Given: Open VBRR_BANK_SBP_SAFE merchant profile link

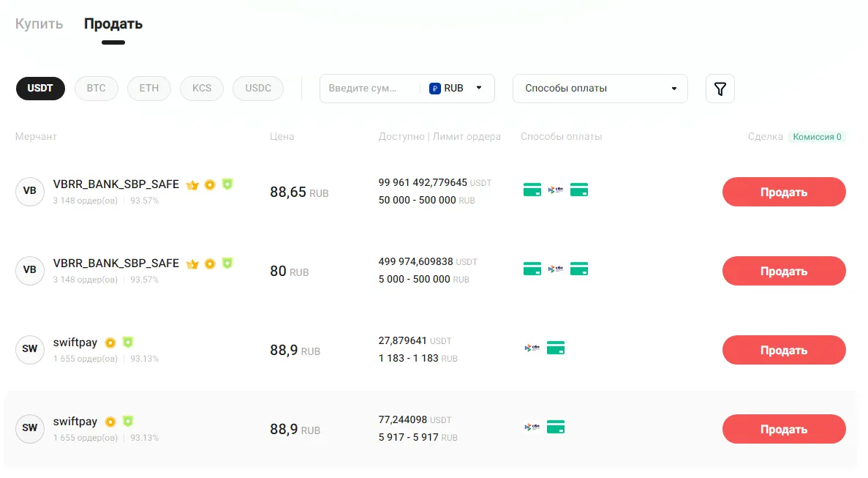Looking at the screenshot, I should point(116,184).
